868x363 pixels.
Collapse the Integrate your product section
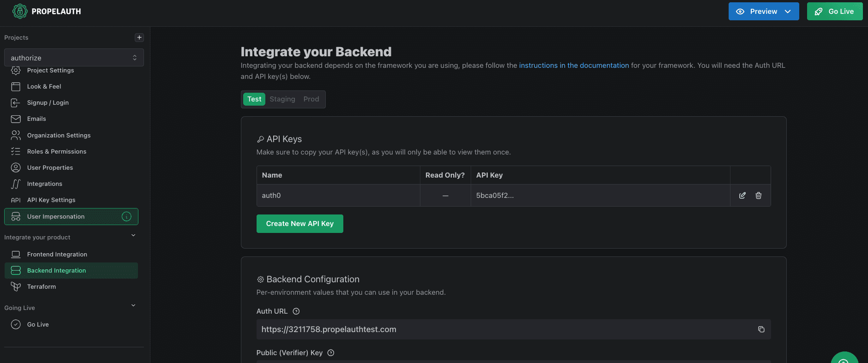click(133, 236)
